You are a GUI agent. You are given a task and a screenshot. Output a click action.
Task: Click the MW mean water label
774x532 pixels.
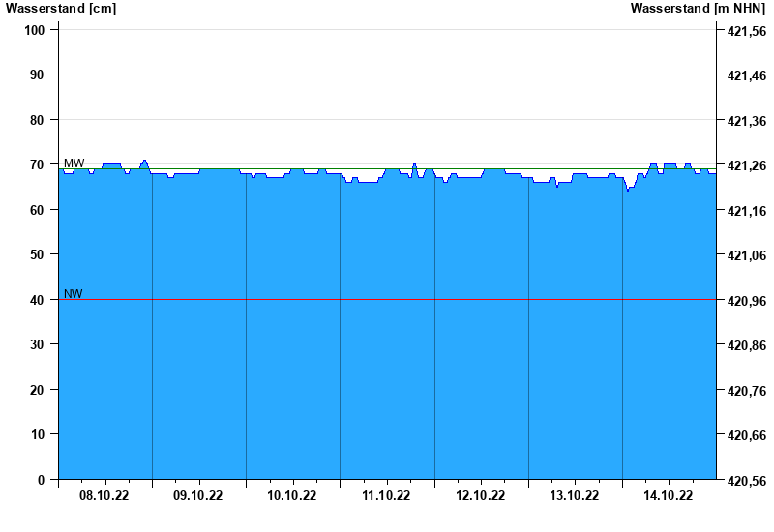coord(74,163)
